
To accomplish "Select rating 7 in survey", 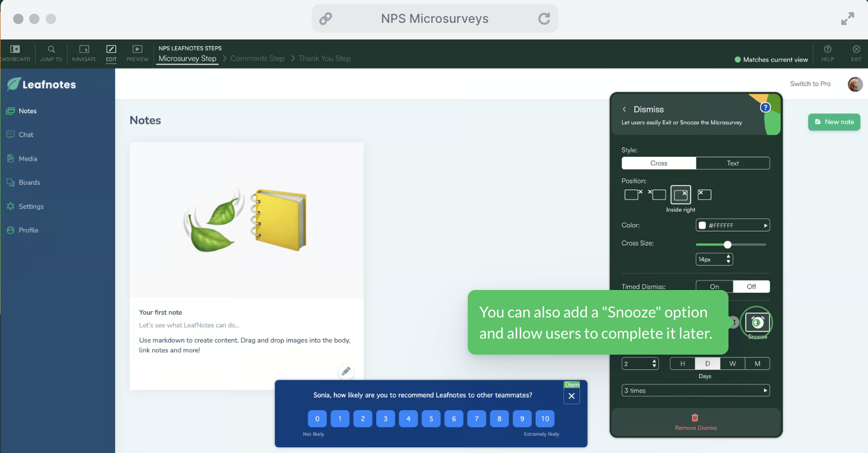I will [x=476, y=419].
